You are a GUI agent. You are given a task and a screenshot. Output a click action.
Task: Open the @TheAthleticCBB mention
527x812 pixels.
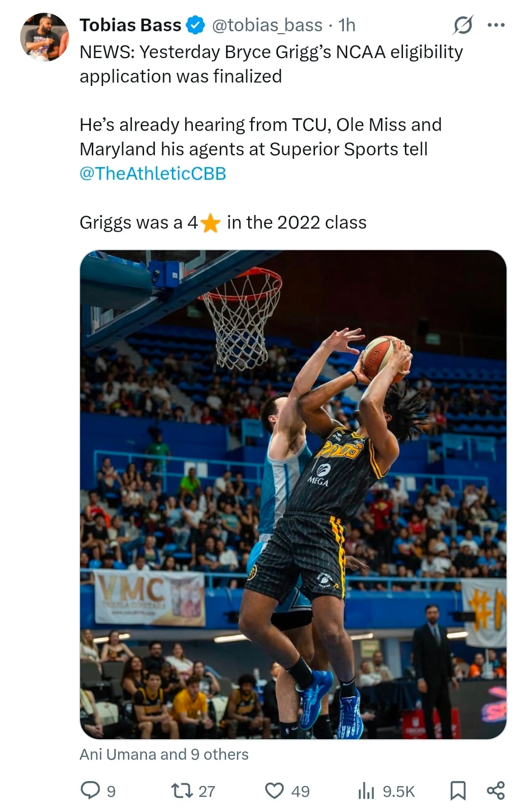(152, 173)
